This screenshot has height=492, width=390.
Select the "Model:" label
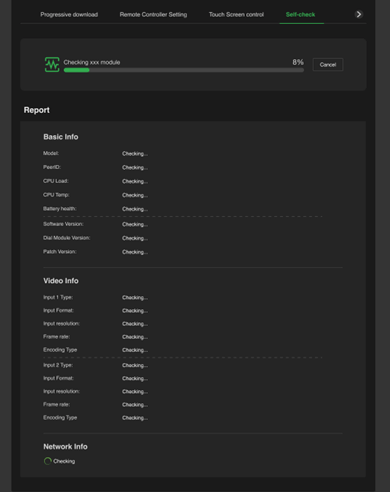(x=51, y=153)
